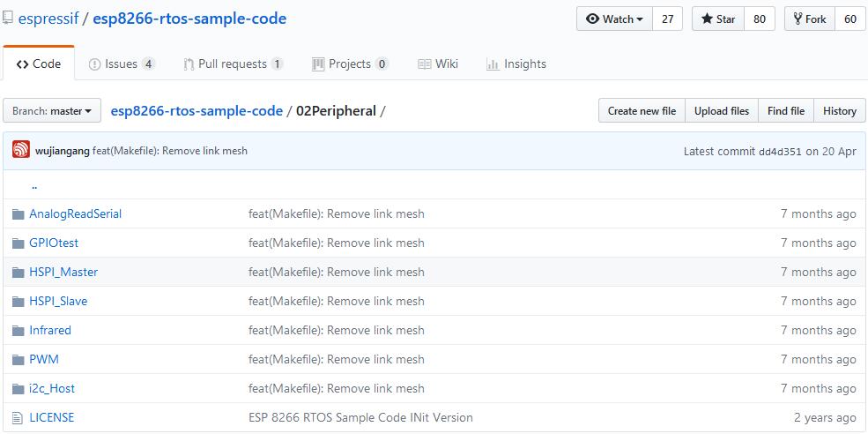Fork the repository

click(x=809, y=19)
